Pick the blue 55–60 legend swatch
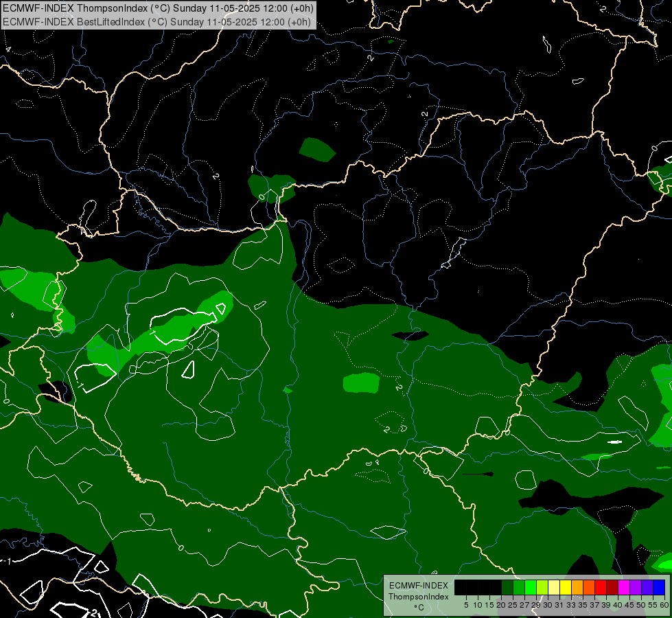Image resolution: width=672 pixels, height=618 pixels. pyautogui.click(x=659, y=587)
